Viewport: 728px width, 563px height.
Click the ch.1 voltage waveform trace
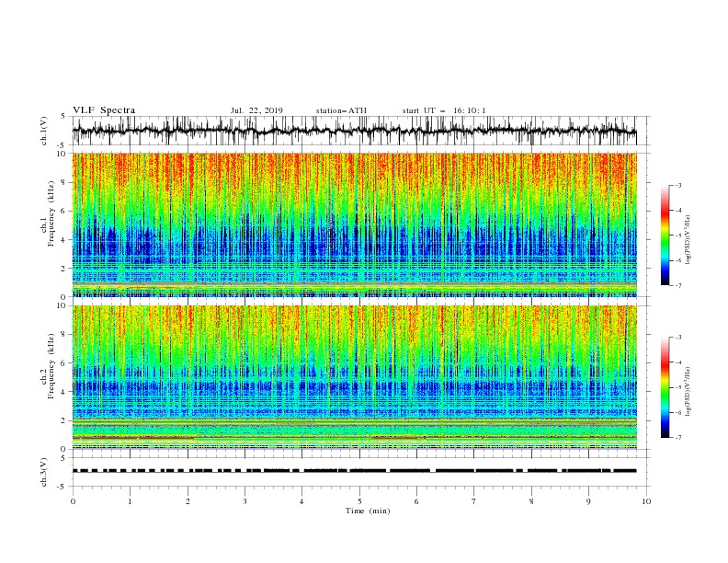coord(355,131)
